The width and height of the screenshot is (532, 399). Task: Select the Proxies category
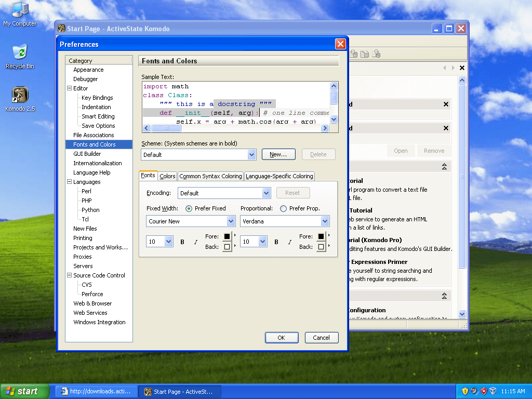[x=82, y=257]
